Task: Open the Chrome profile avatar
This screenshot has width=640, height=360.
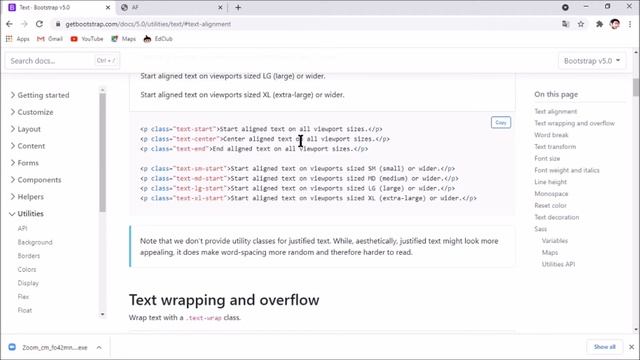Action: point(615,24)
